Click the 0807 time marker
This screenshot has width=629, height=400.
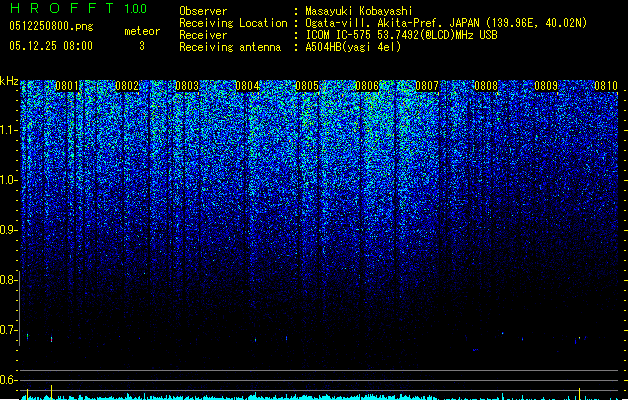(427, 86)
